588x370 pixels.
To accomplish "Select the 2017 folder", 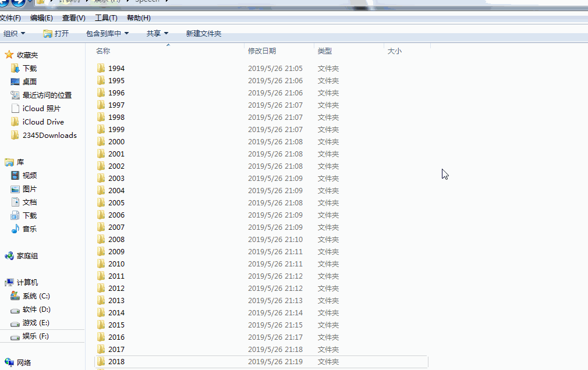I will (x=116, y=350).
